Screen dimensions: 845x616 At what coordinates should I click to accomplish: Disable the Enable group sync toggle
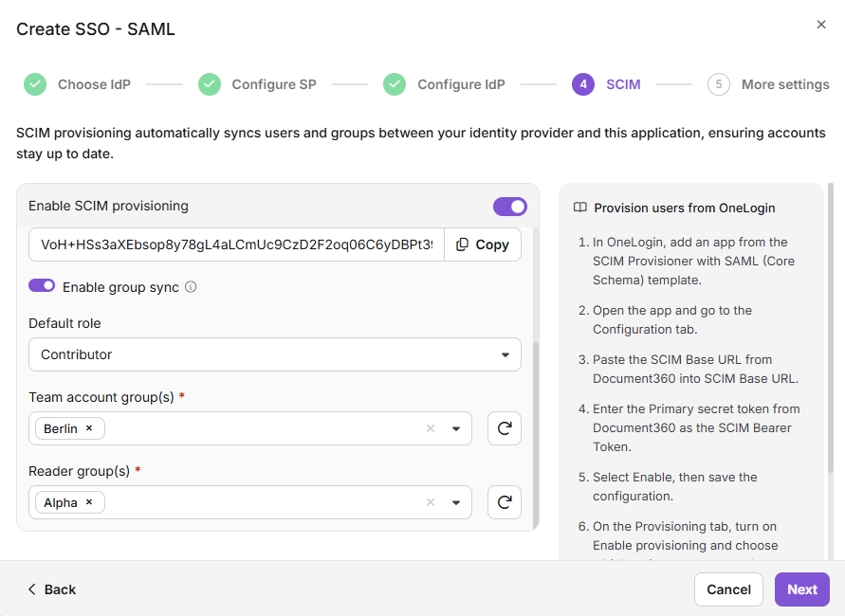[x=42, y=285]
